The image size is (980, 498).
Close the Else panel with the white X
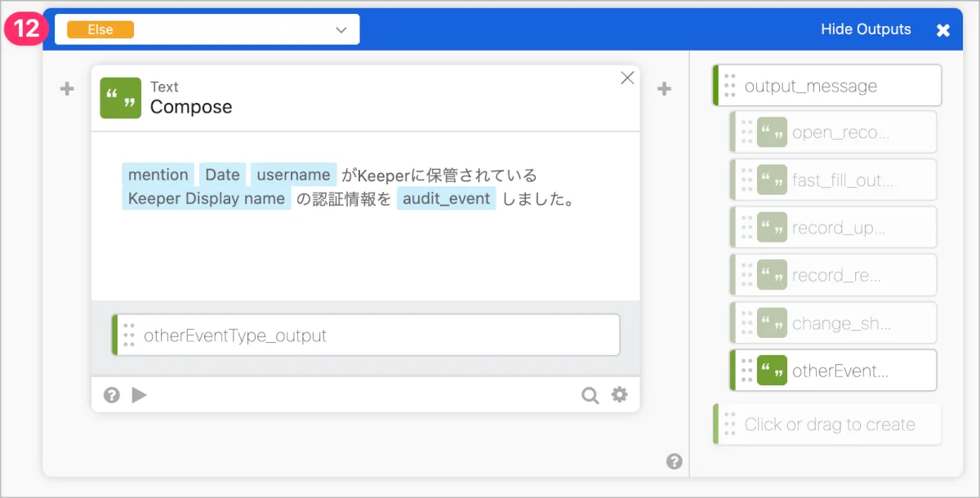(943, 30)
